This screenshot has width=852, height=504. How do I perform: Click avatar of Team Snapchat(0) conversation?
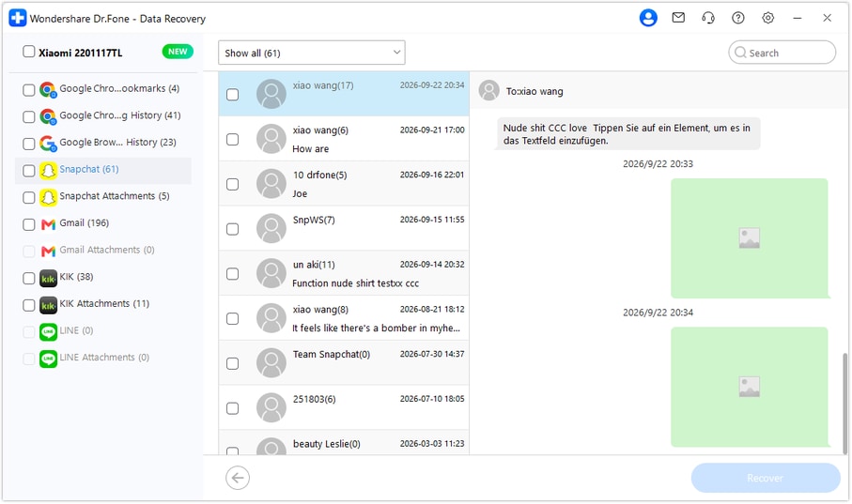coord(271,363)
